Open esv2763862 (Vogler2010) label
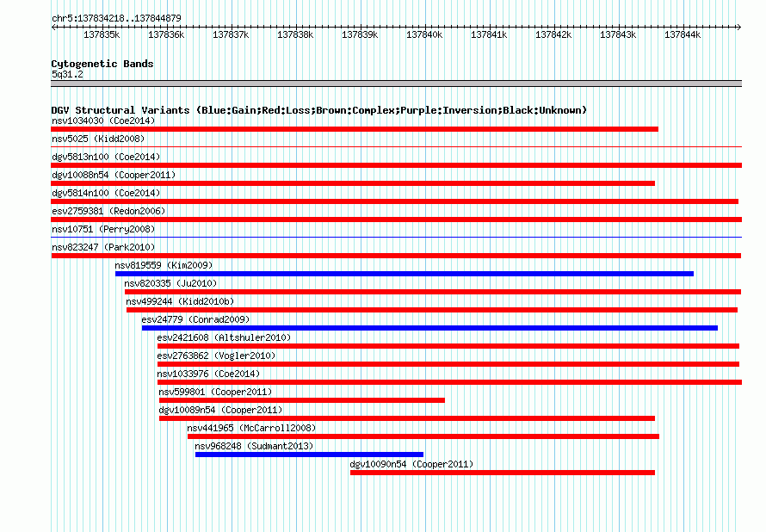 point(216,356)
